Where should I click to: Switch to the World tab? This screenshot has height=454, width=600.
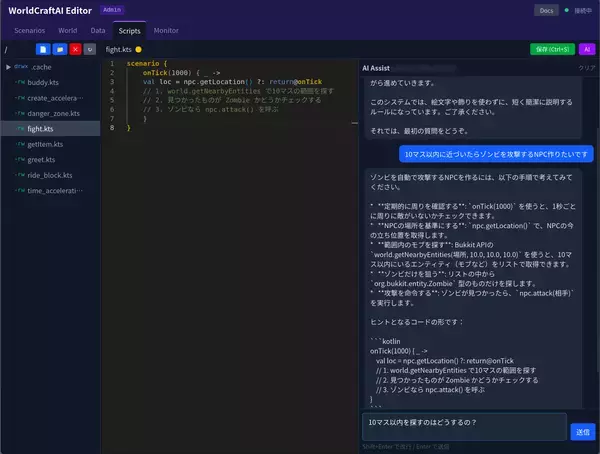point(68,31)
